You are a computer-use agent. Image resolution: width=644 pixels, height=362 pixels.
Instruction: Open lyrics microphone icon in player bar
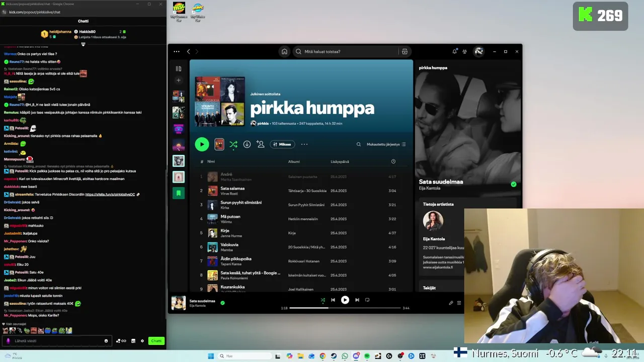pos(451,303)
